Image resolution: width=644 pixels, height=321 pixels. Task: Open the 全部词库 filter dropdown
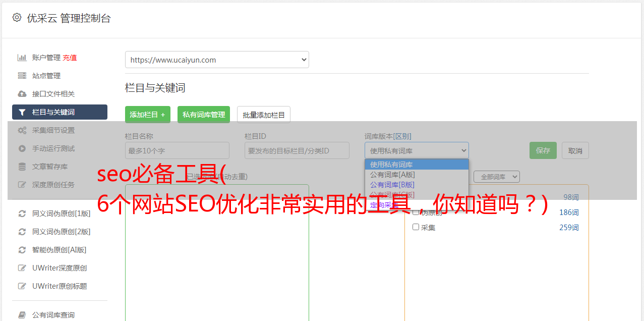click(x=496, y=177)
